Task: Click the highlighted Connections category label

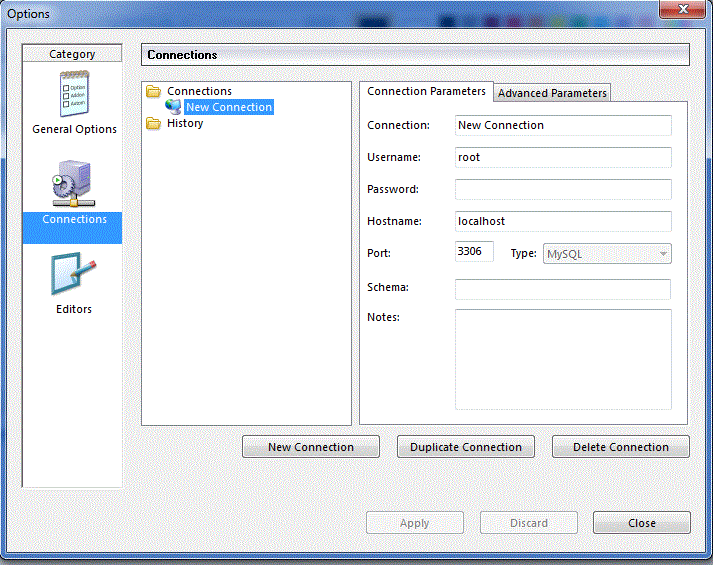Action: pyautogui.click(x=74, y=219)
